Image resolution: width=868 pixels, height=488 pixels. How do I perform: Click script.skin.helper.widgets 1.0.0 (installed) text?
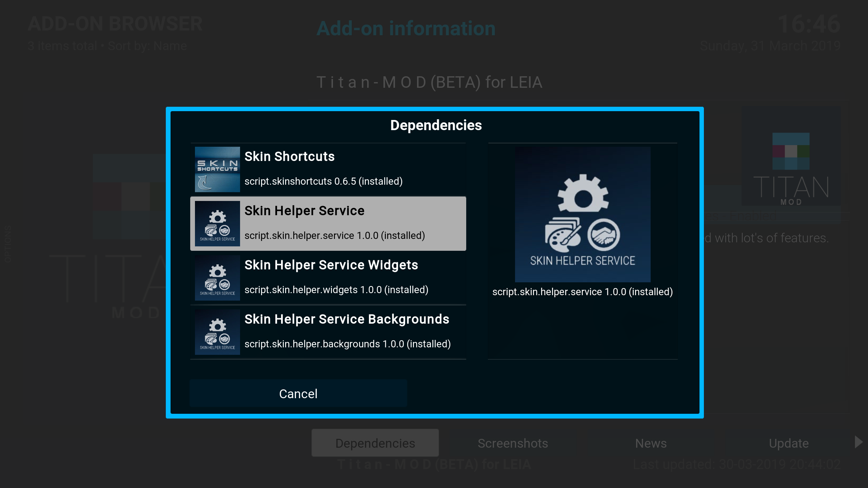click(x=336, y=290)
